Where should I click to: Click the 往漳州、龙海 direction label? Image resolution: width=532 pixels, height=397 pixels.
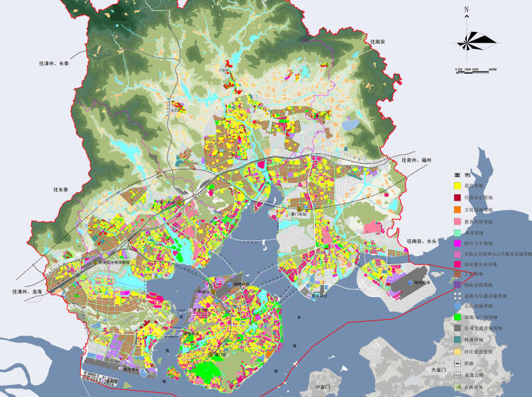tap(27, 291)
